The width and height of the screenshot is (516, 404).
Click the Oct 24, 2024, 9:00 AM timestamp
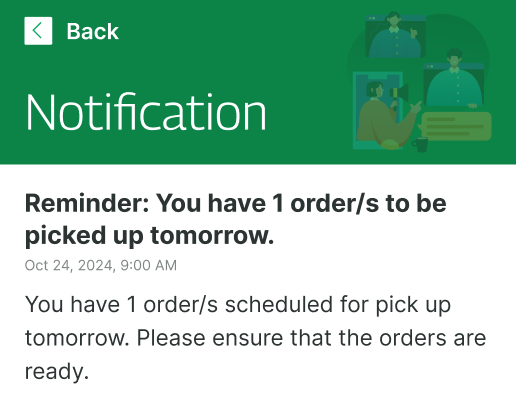[101, 266]
